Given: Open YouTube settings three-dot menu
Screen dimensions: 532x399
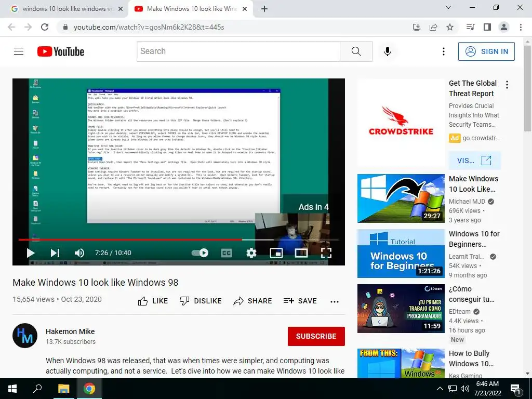Looking at the screenshot, I should point(444,51).
